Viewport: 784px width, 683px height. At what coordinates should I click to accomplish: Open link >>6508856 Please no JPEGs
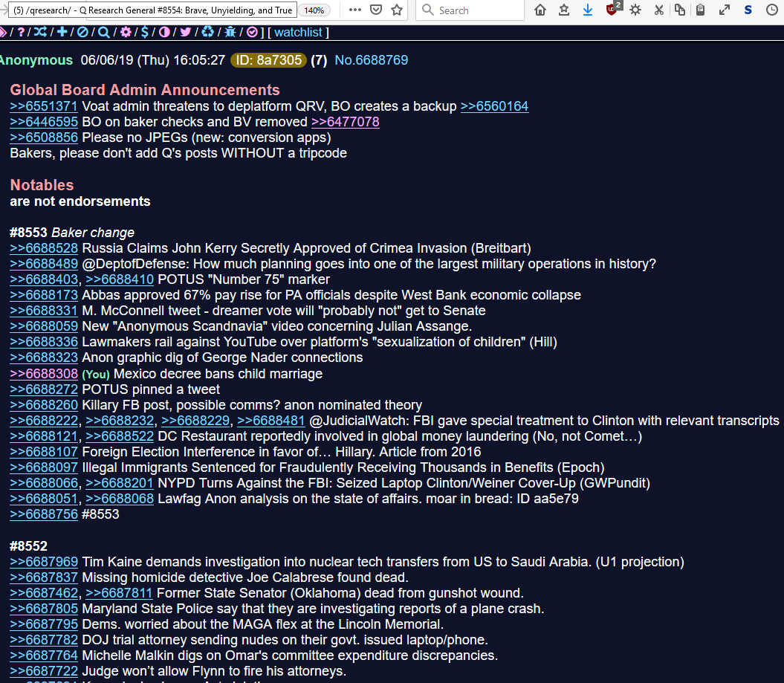[44, 137]
